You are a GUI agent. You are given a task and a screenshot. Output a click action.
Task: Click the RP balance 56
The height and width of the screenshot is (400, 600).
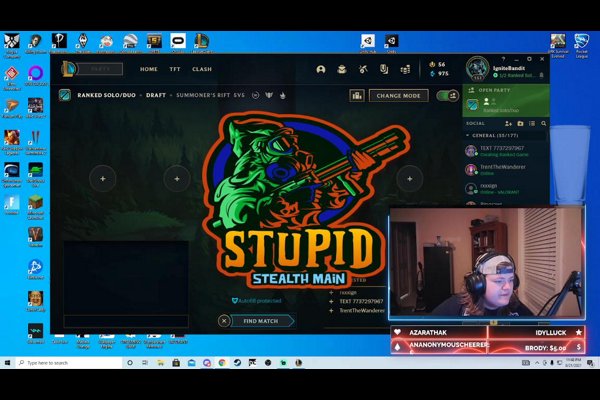click(x=438, y=64)
